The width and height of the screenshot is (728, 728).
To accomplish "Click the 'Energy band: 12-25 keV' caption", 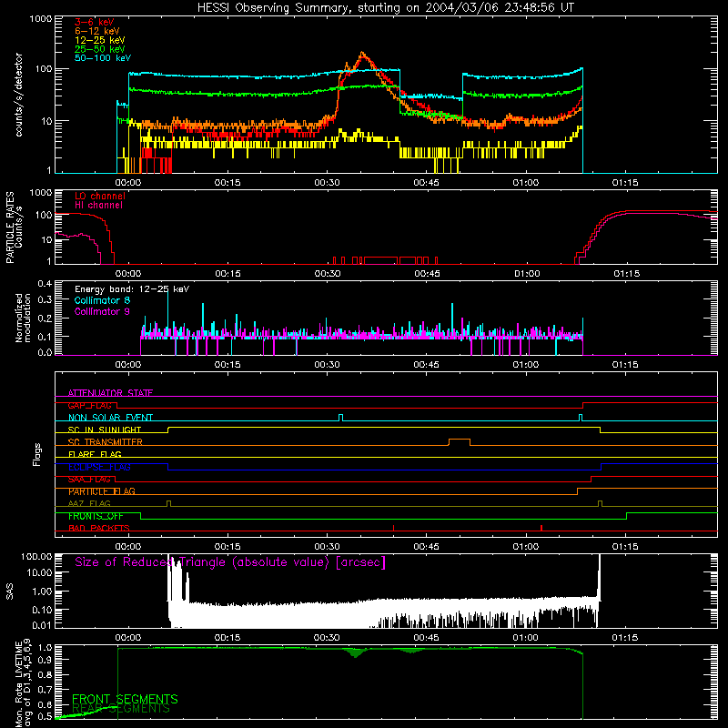I will (x=132, y=289).
